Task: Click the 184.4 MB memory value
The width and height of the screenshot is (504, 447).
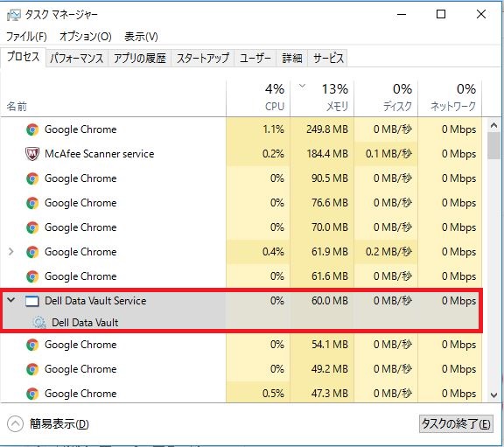Action: (327, 154)
